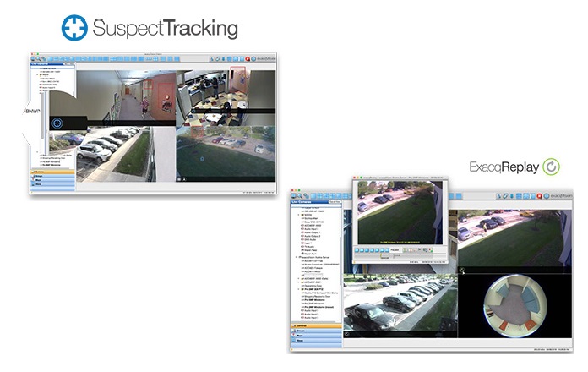Image resolution: width=588 pixels, height=372 pixels.
Task: Click the red tracking box on lawn camera treeline
Action: pos(197,132)
